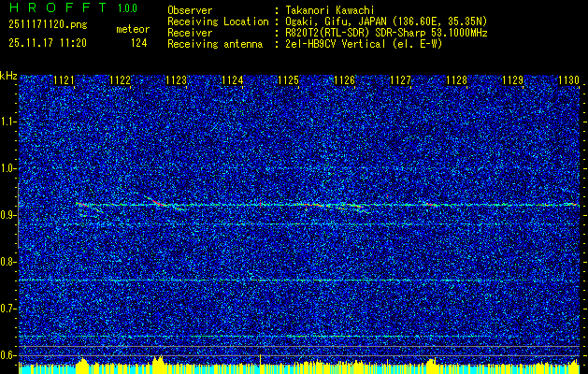This screenshot has width=588, height=374.
Task: Click the date stamp 25.11.17 11:20
Action: pos(48,43)
